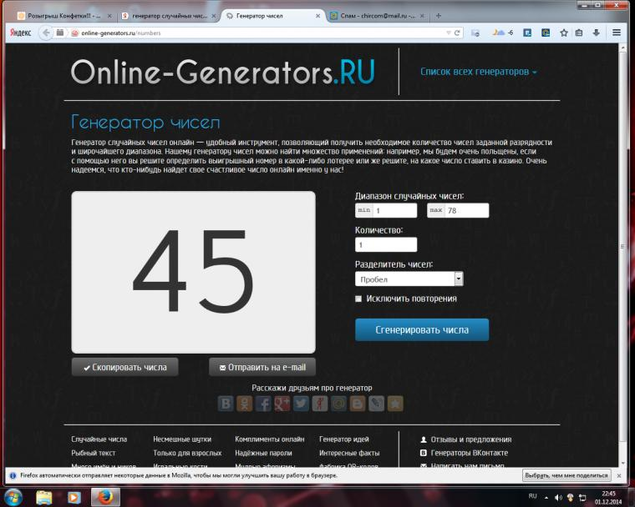Click the Online-Generators.RU site logo
Screen dimensions: 635x507
pos(223,72)
